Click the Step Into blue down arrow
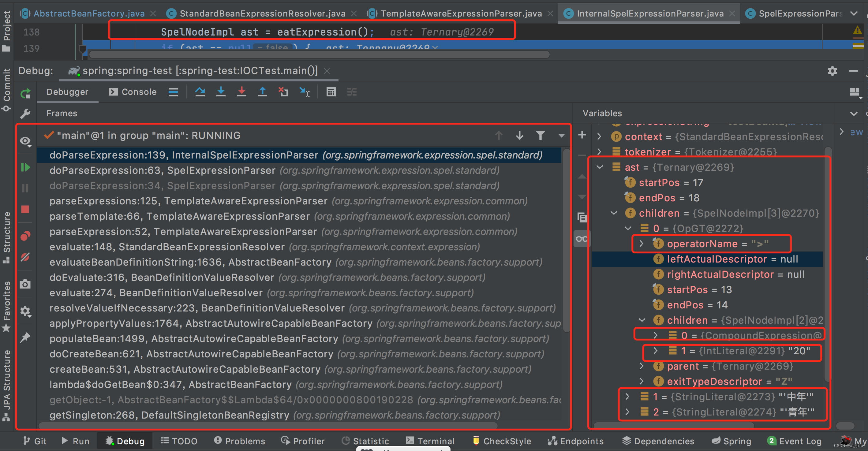Viewport: 868px width, 451px height. click(x=221, y=92)
